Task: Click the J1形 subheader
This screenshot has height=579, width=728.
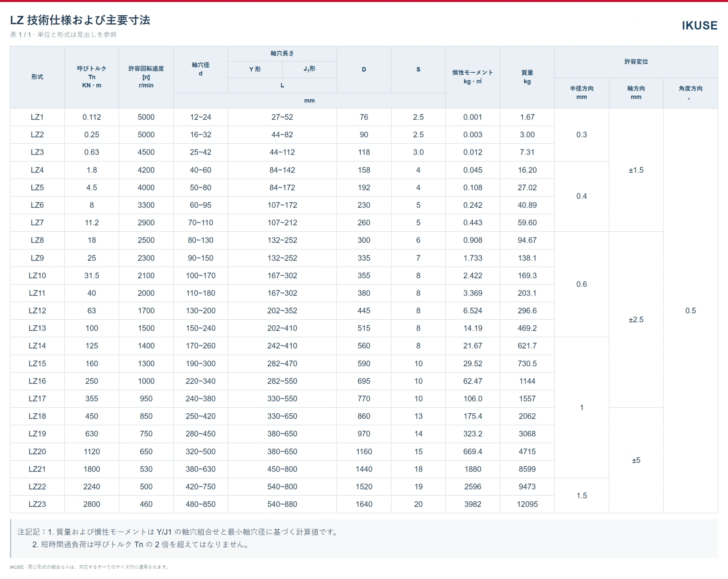Action: [x=309, y=69]
